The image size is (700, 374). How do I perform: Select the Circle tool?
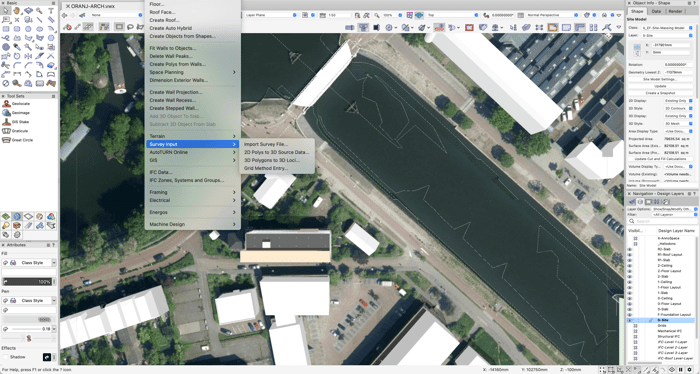point(28,29)
